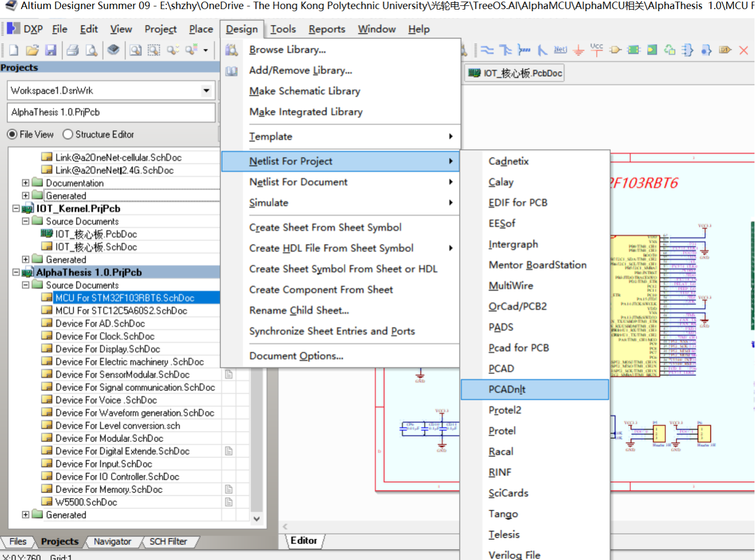The height and width of the screenshot is (560, 755).
Task: Open the Simulate submenu
Action: [x=341, y=202]
